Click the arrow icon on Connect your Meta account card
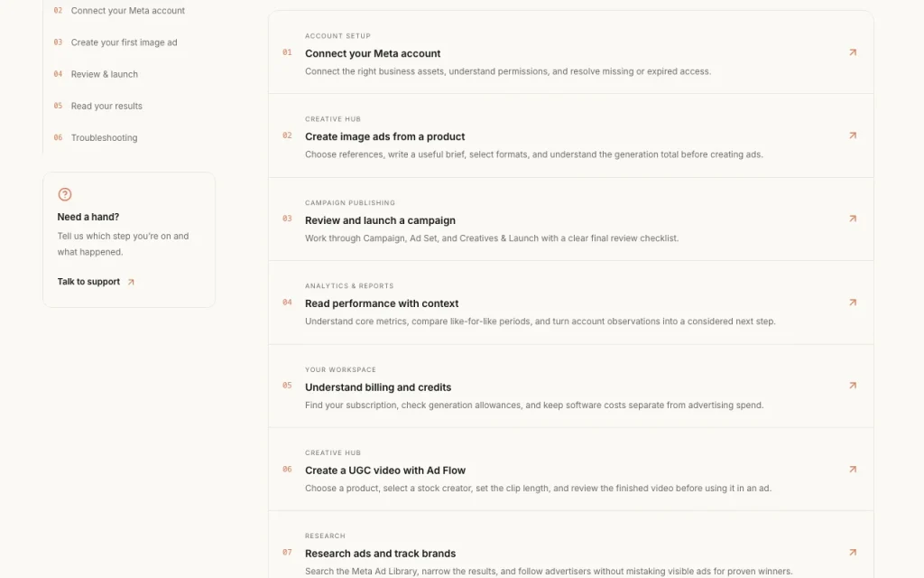This screenshot has width=924, height=578. (853, 52)
